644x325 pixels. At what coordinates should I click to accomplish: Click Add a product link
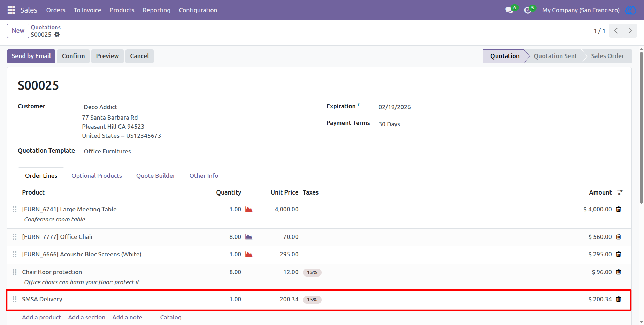tap(41, 317)
